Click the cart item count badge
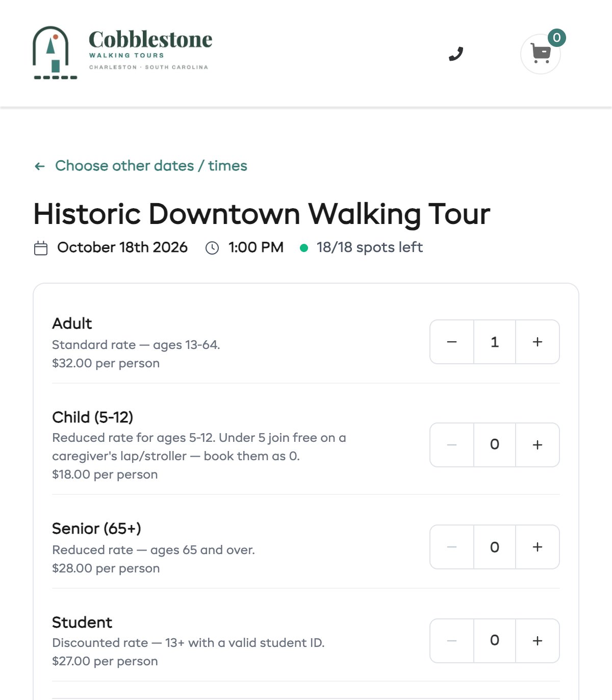 click(x=557, y=38)
